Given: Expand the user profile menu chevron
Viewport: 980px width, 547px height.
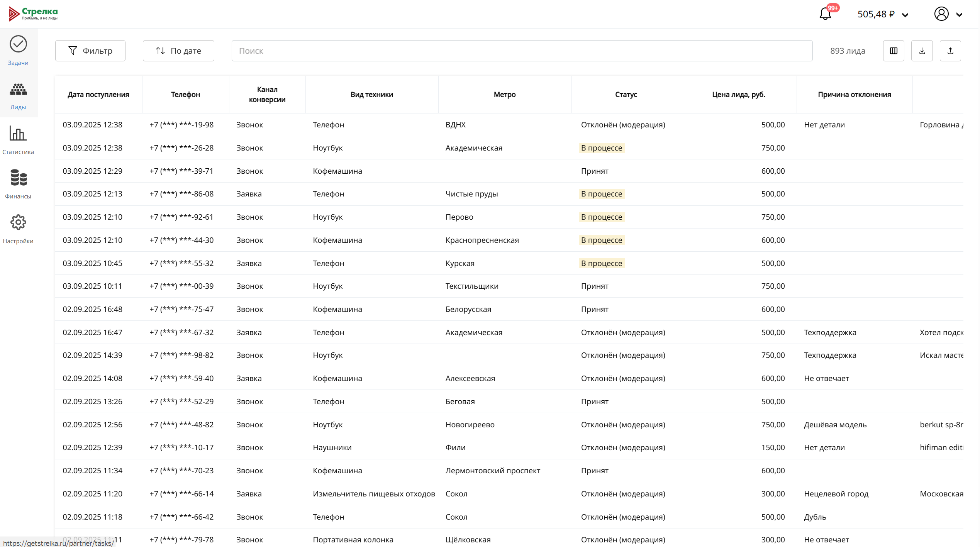Looking at the screenshot, I should click(x=959, y=15).
